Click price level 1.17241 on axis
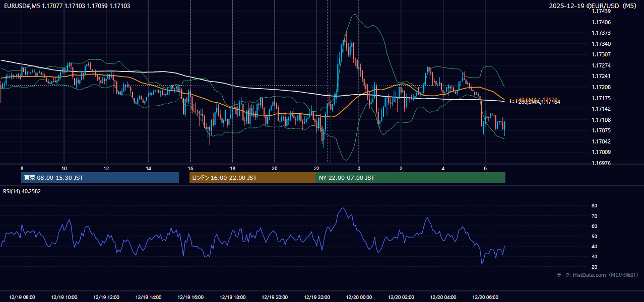The height and width of the screenshot is (302, 644). coord(601,76)
